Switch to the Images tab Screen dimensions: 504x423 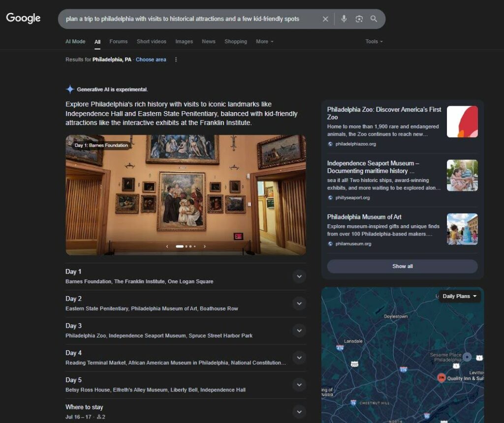[184, 42]
